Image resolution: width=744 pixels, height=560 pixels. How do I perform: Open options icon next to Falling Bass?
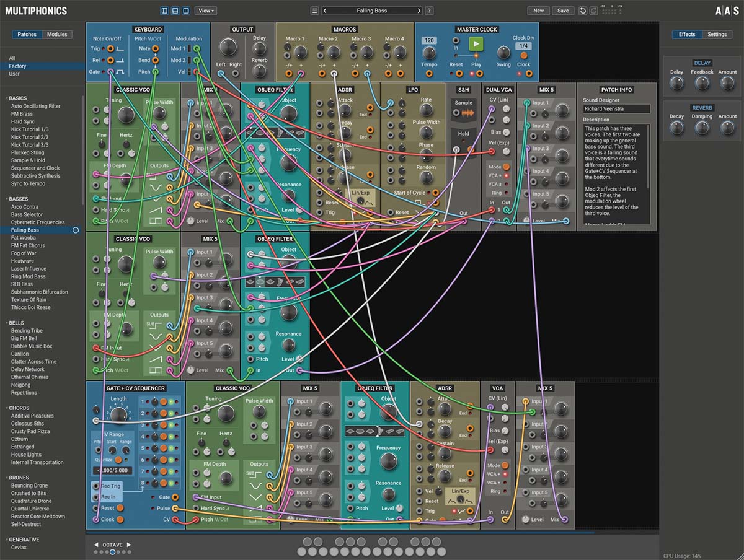pyautogui.click(x=76, y=230)
